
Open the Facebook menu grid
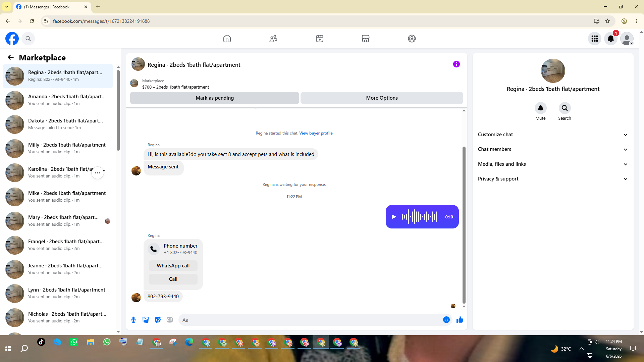click(x=595, y=39)
